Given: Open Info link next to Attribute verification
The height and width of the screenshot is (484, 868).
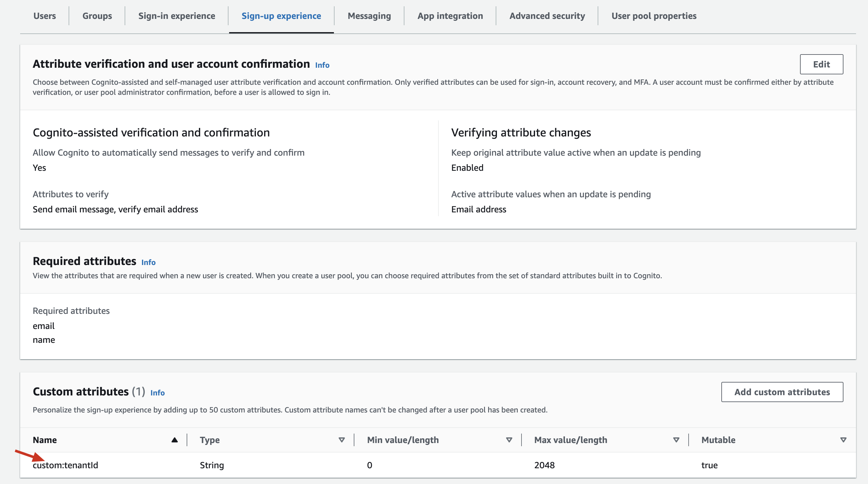Looking at the screenshot, I should [322, 65].
